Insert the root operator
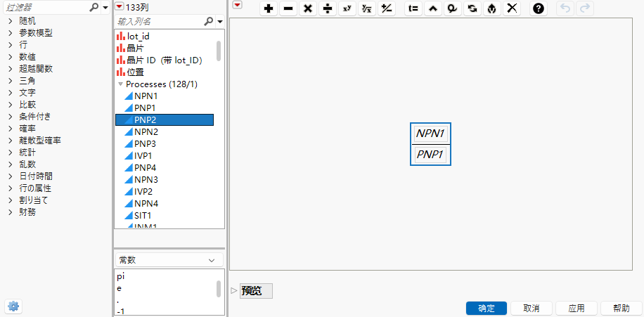The height and width of the screenshot is (317, 644). pyautogui.click(x=367, y=8)
